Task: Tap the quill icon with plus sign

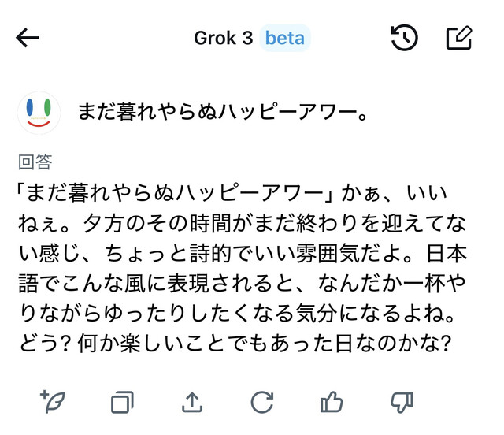Action: tap(51, 401)
